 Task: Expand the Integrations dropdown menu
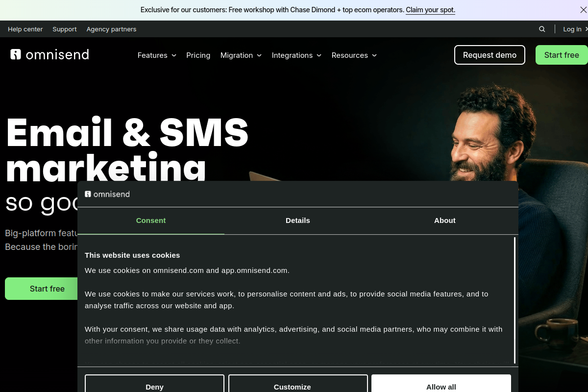pyautogui.click(x=296, y=55)
